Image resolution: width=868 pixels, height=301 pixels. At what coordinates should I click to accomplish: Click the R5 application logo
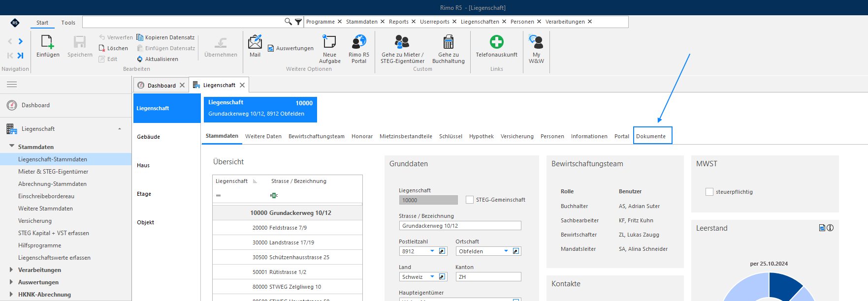[15, 23]
